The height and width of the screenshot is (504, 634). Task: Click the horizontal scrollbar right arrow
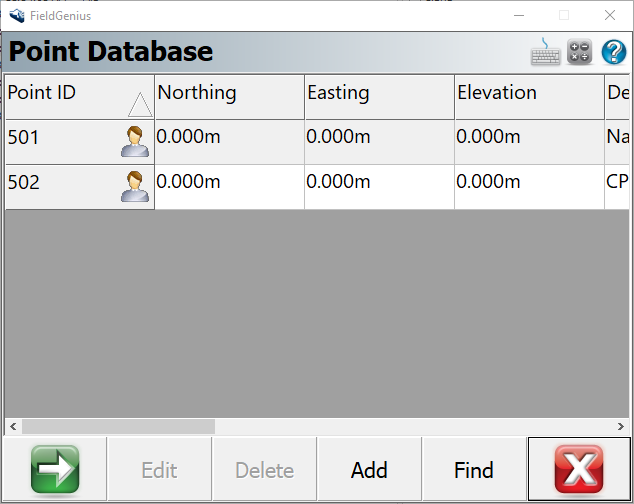click(624, 426)
